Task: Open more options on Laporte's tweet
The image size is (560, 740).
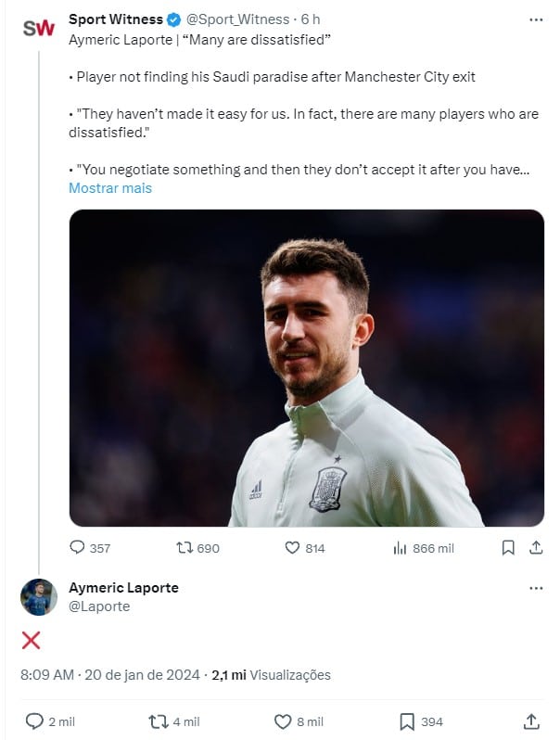Action: (x=536, y=588)
